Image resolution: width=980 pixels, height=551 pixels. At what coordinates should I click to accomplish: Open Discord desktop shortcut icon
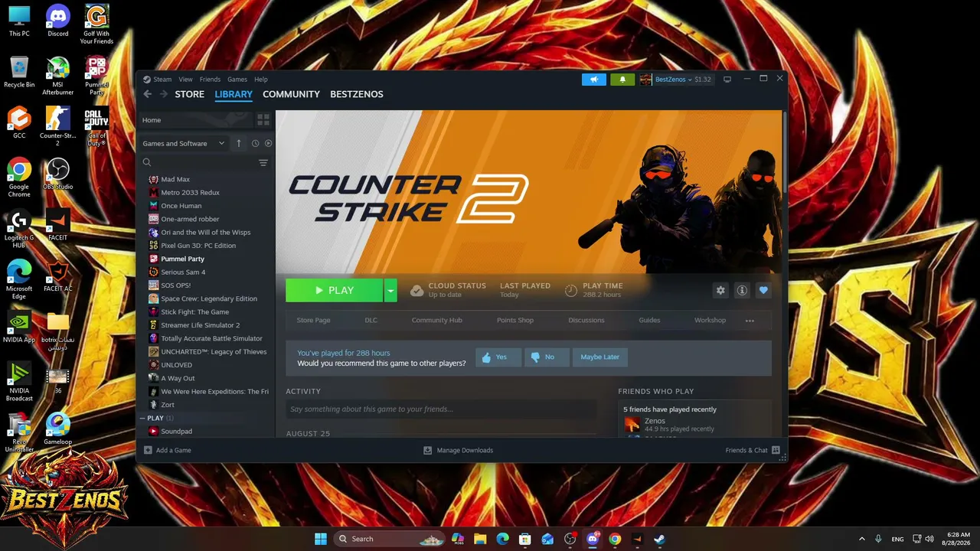click(58, 21)
